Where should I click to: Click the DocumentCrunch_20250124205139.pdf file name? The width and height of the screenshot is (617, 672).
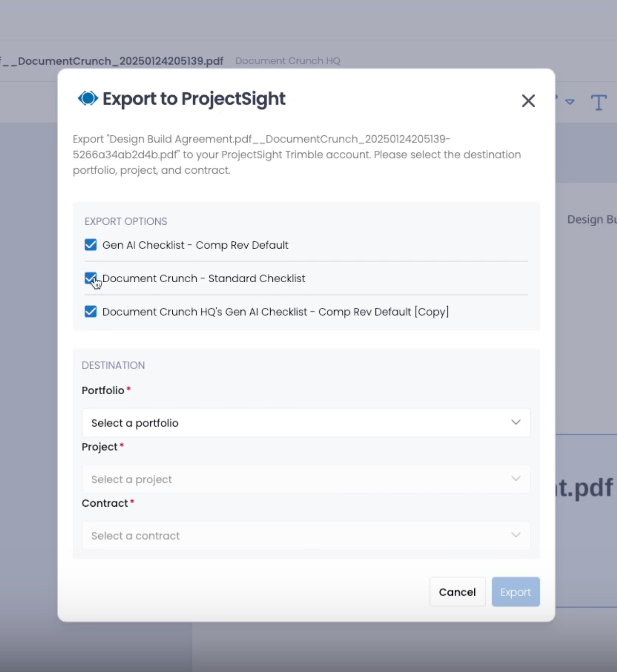(112, 61)
